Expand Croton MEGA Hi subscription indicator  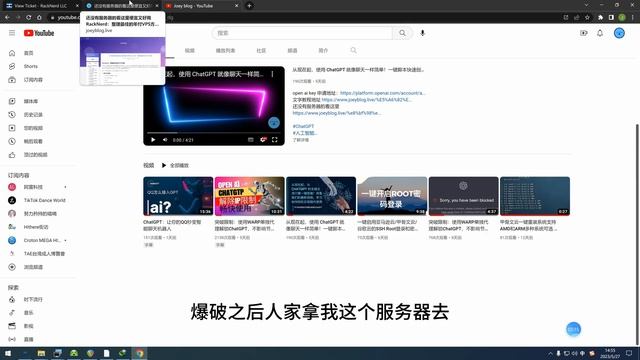point(65,240)
